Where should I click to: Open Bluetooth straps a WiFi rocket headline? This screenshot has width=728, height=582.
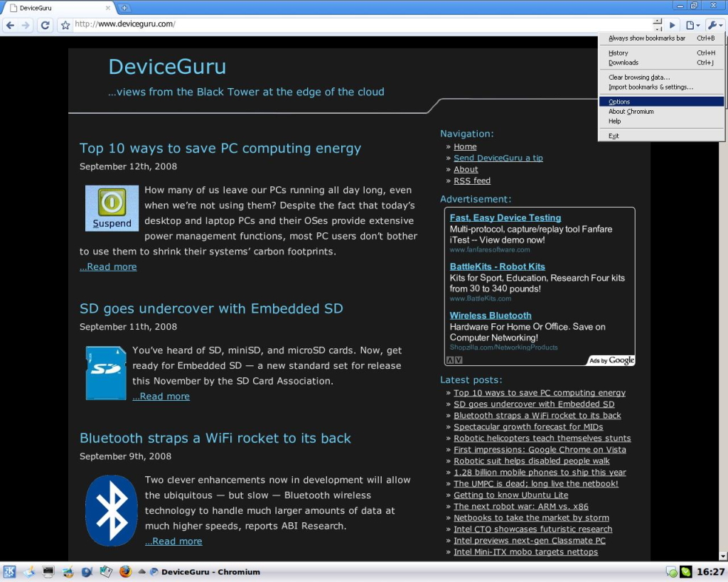[x=215, y=438]
